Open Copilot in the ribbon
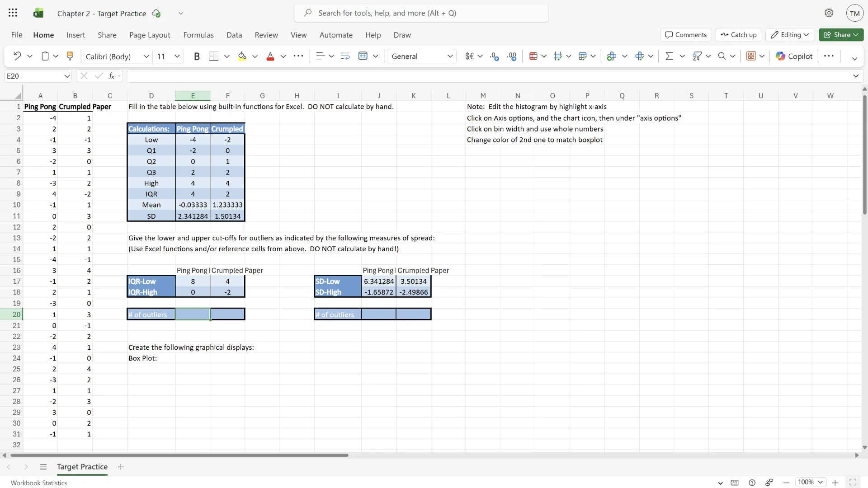Viewport: 868px width, 488px height. 794,56
